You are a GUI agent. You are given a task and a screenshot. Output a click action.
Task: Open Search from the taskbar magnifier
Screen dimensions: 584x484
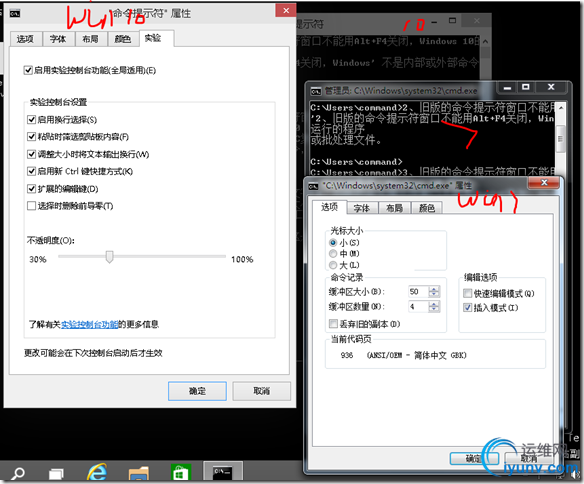(17, 473)
